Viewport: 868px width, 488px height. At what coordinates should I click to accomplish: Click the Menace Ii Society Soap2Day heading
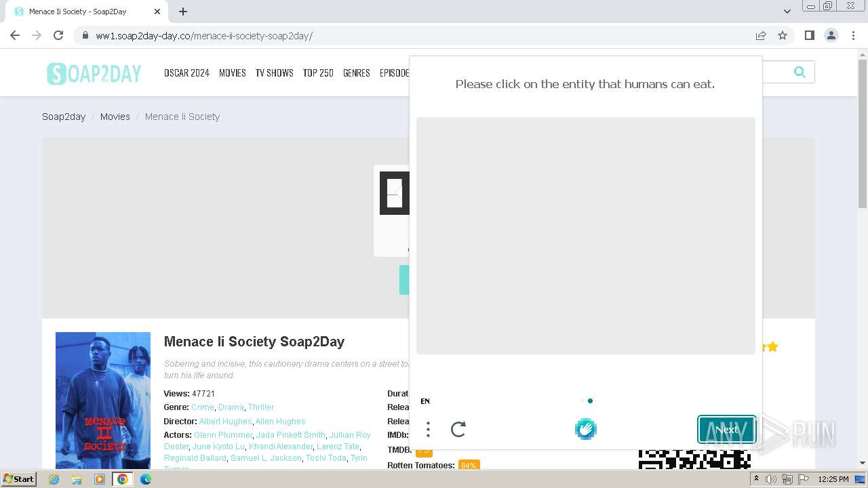[x=254, y=342]
